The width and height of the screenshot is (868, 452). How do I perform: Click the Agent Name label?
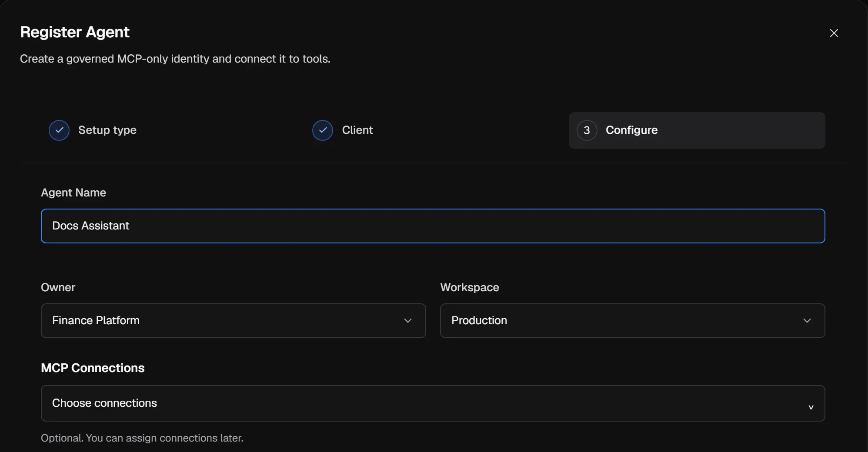(x=73, y=193)
